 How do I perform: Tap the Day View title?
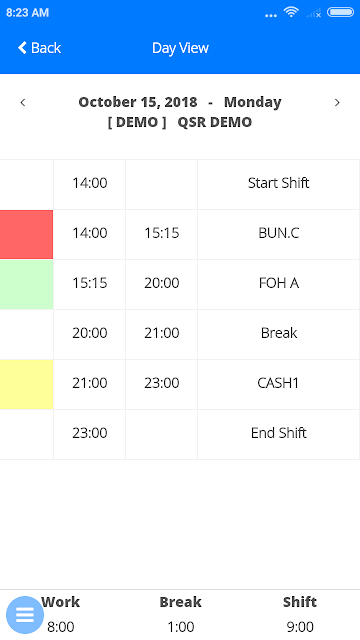pos(180,48)
